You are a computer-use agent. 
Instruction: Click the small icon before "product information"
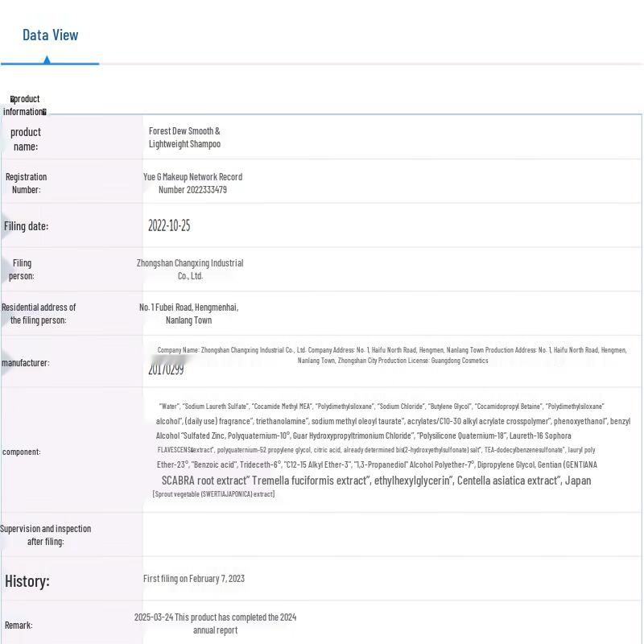12,99
